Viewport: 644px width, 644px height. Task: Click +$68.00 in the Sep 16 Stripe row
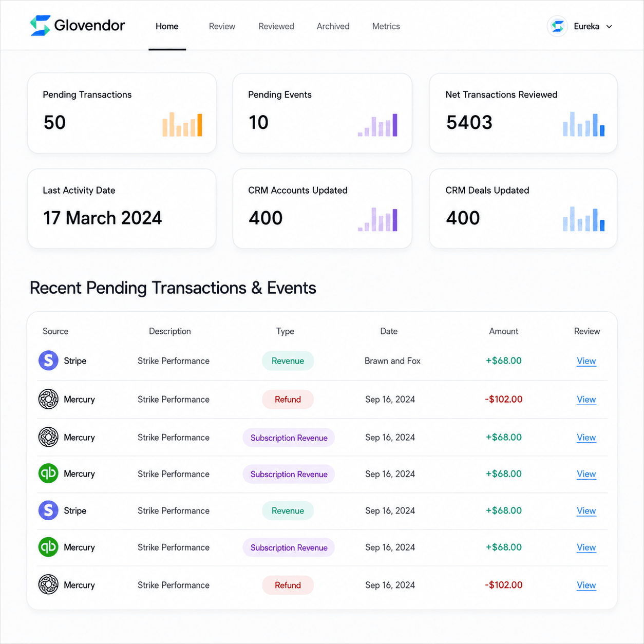point(504,511)
